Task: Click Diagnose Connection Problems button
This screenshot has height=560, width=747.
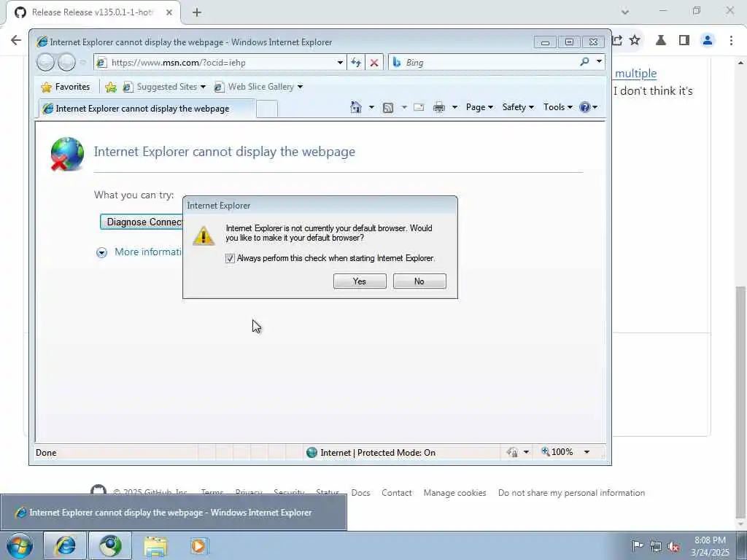Action: (142, 222)
